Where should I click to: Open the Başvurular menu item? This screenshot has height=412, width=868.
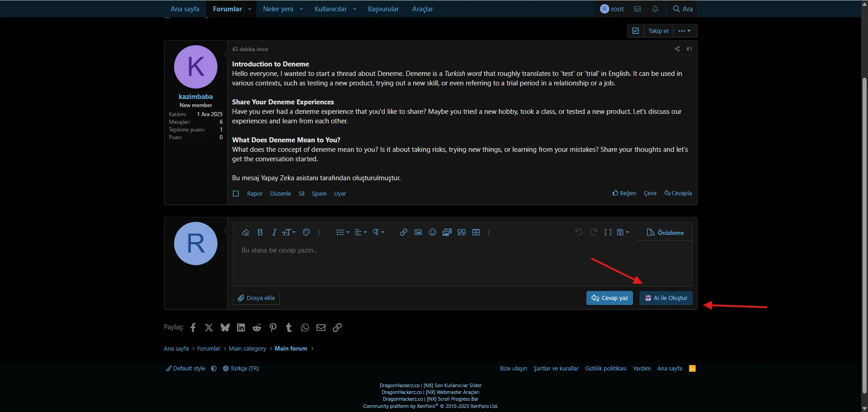[x=383, y=9]
